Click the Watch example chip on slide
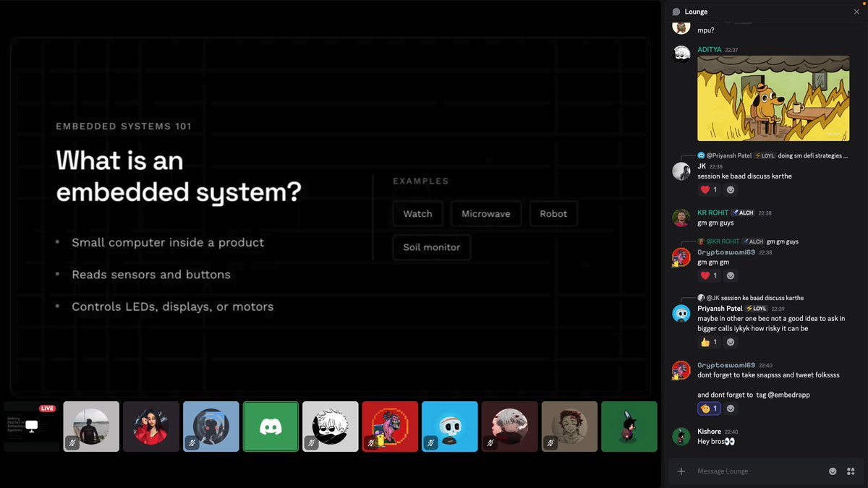The image size is (868, 488). pos(417,214)
